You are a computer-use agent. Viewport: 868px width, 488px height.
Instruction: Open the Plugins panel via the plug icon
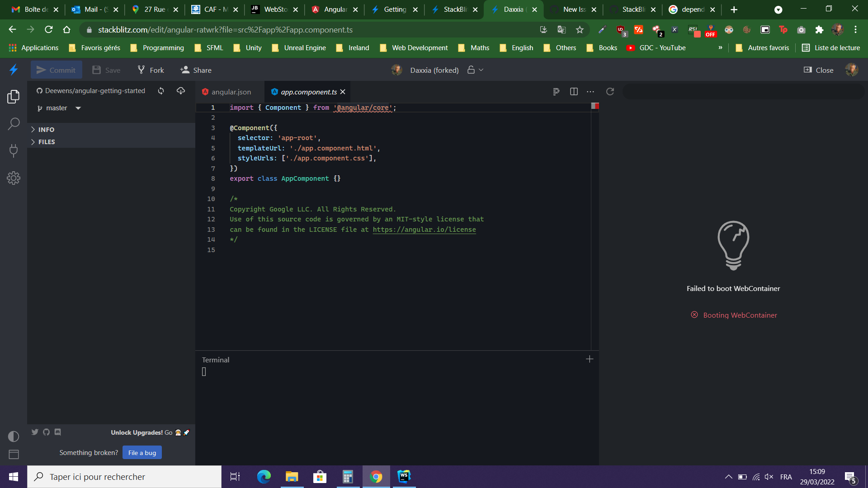14,150
